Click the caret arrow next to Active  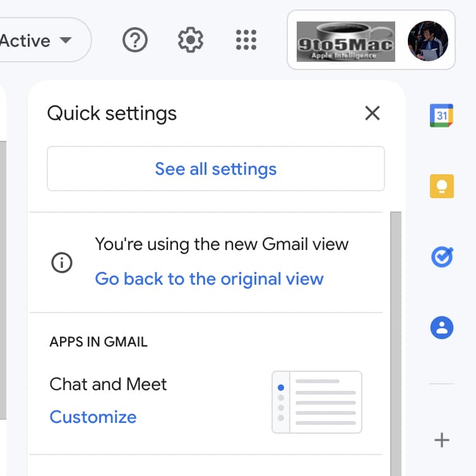[65, 41]
